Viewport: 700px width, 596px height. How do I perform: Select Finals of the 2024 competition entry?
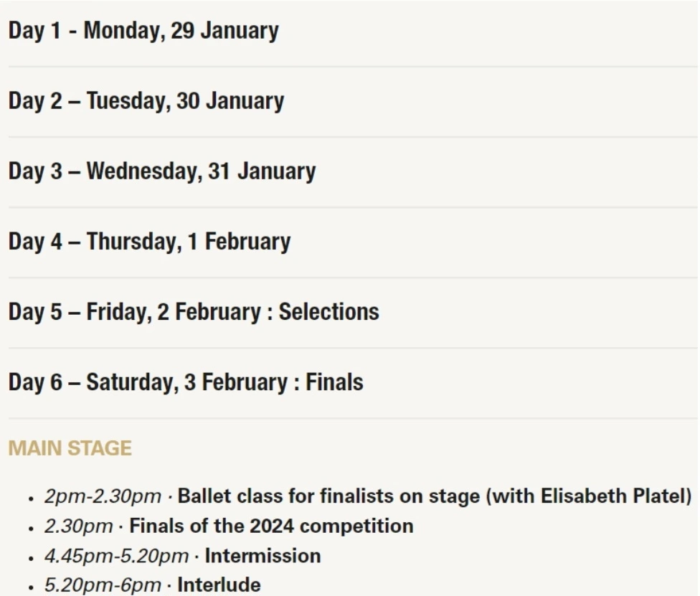[271, 526]
